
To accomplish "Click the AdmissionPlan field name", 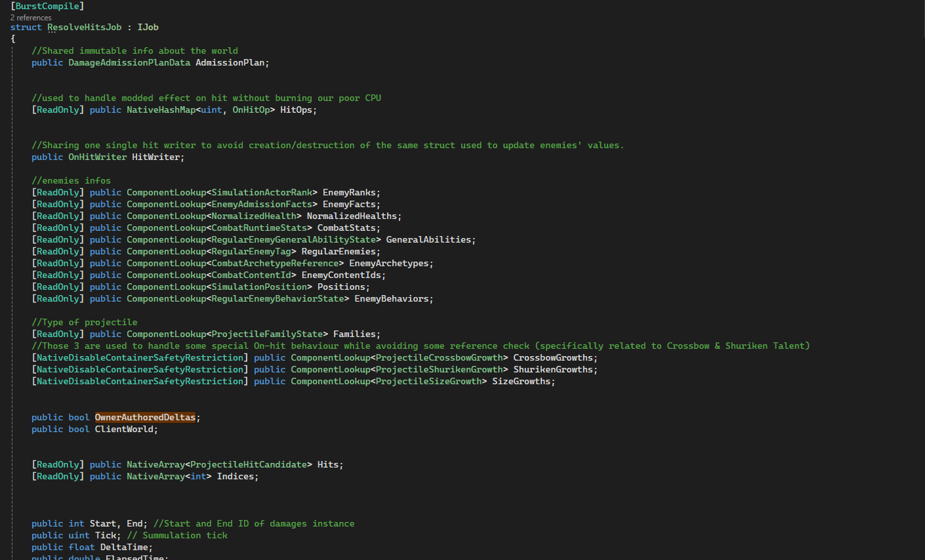I will (230, 62).
